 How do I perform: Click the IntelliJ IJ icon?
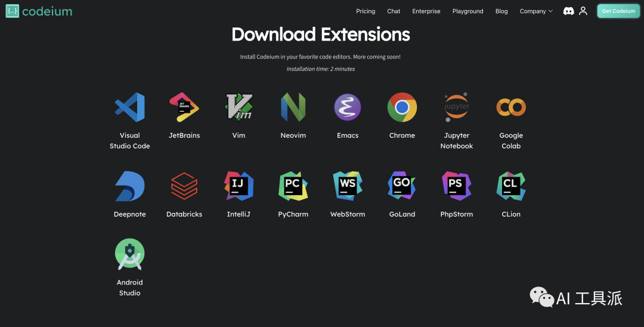coord(239,186)
